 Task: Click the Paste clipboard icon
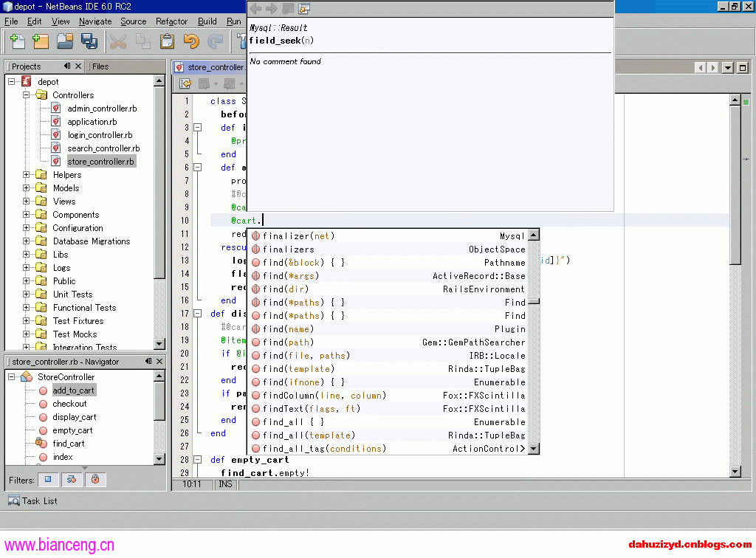[167, 41]
